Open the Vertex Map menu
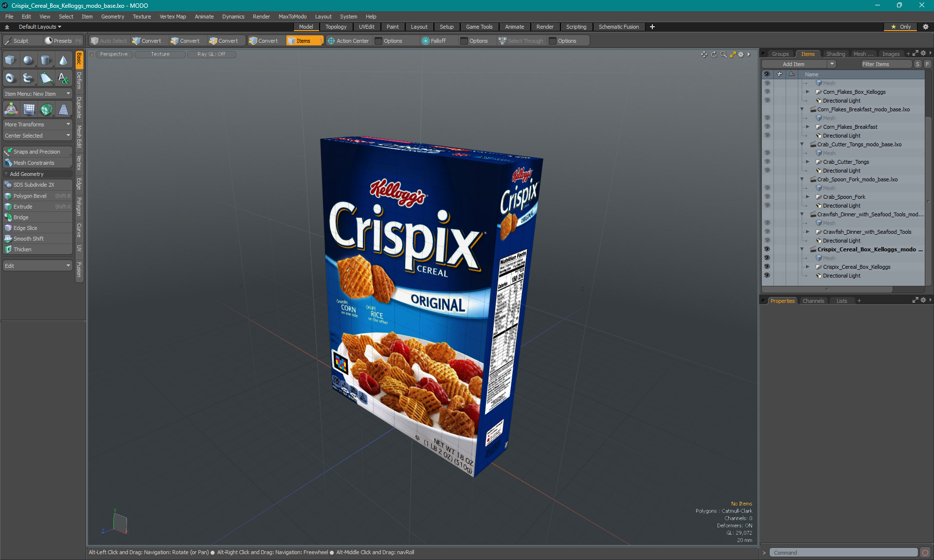934x560 pixels. click(x=173, y=17)
